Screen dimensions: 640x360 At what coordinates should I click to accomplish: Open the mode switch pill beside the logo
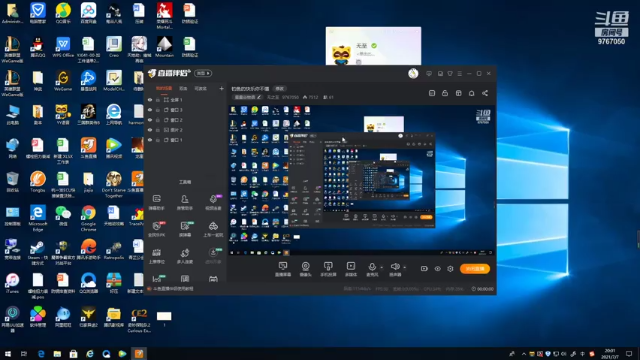pos(203,73)
